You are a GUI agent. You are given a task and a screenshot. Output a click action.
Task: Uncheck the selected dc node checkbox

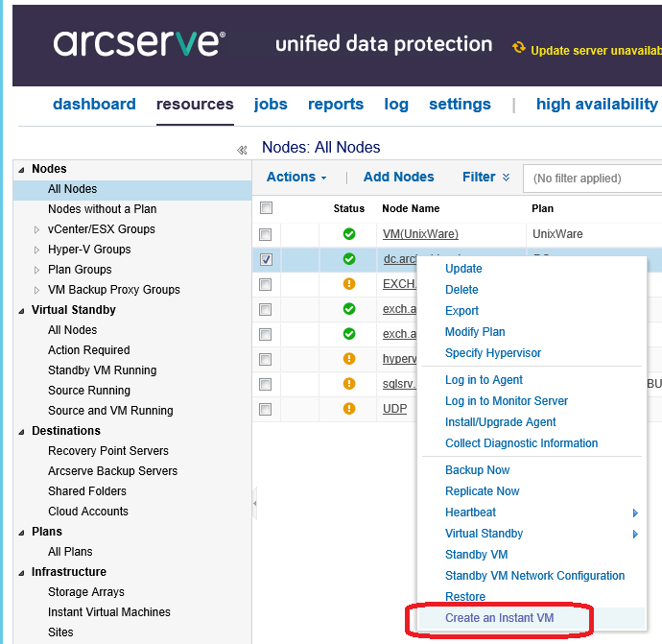pos(266,259)
